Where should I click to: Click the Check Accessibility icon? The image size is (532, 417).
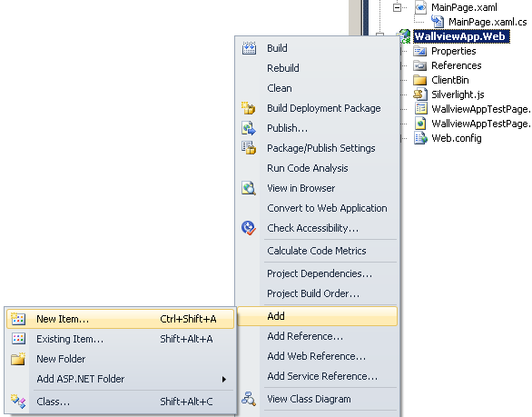point(249,228)
